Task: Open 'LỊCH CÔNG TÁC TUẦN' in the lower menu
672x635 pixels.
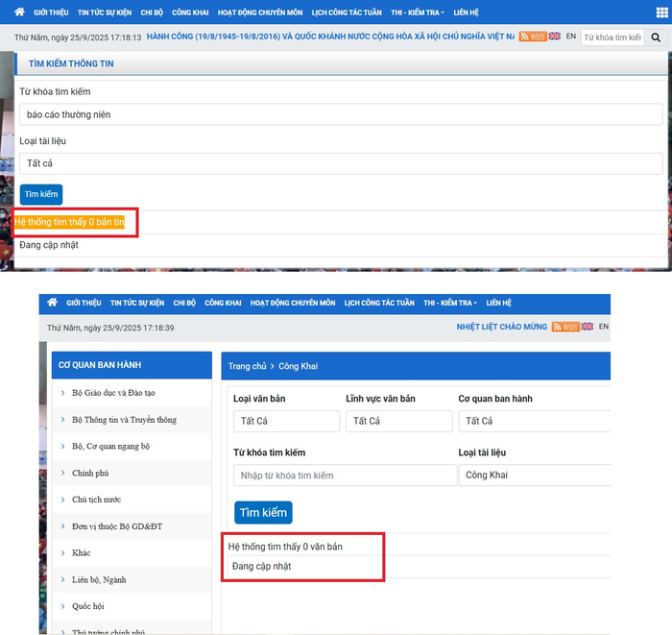Action: pos(379,303)
